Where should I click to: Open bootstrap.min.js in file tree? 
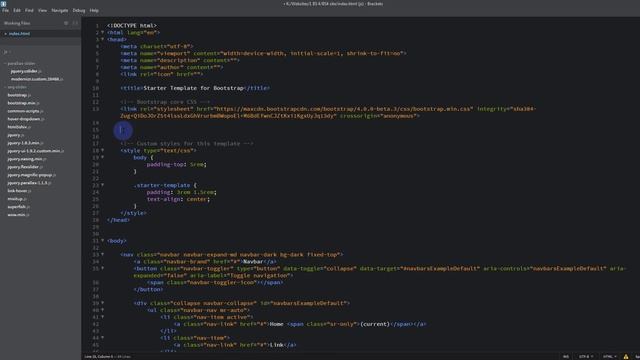[x=23, y=103]
